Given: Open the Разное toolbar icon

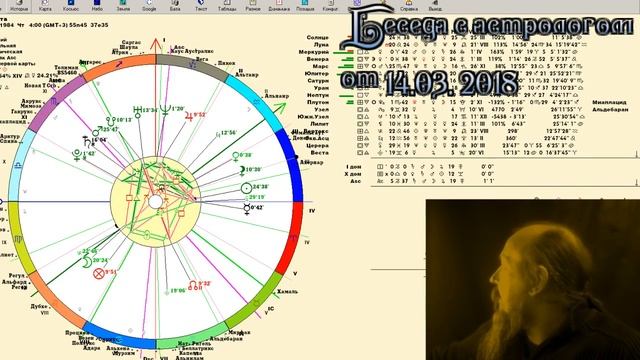Looking at the screenshot, I should (x=253, y=5).
